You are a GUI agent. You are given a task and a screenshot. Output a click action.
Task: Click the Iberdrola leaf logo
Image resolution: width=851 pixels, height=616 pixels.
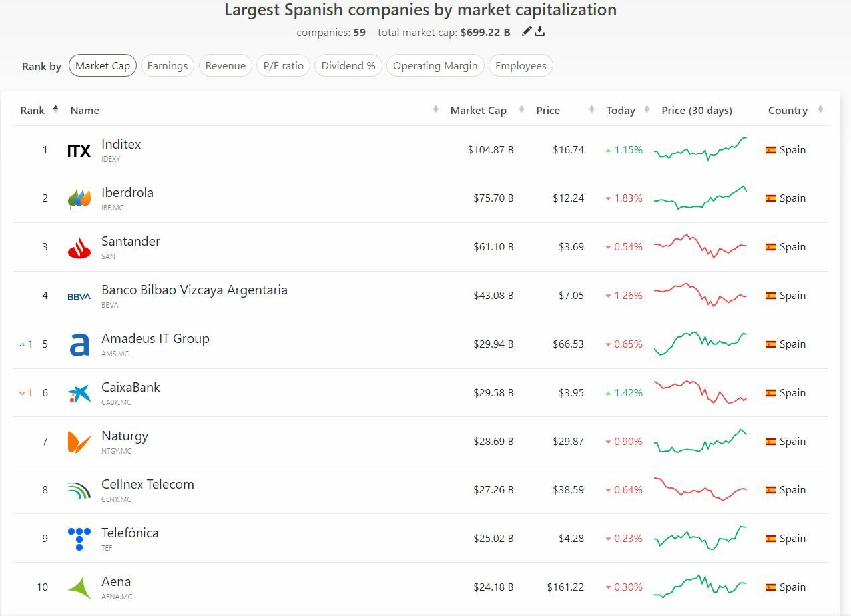(79, 199)
